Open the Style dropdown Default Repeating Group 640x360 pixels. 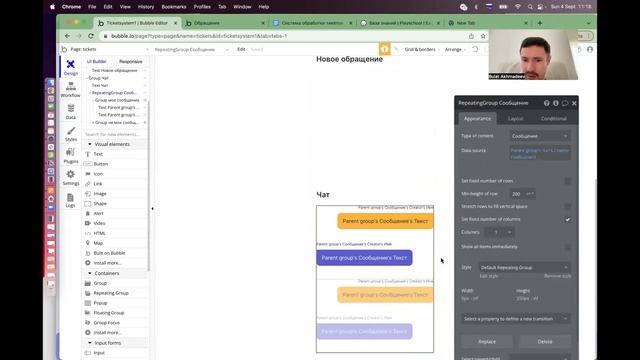[524, 268]
